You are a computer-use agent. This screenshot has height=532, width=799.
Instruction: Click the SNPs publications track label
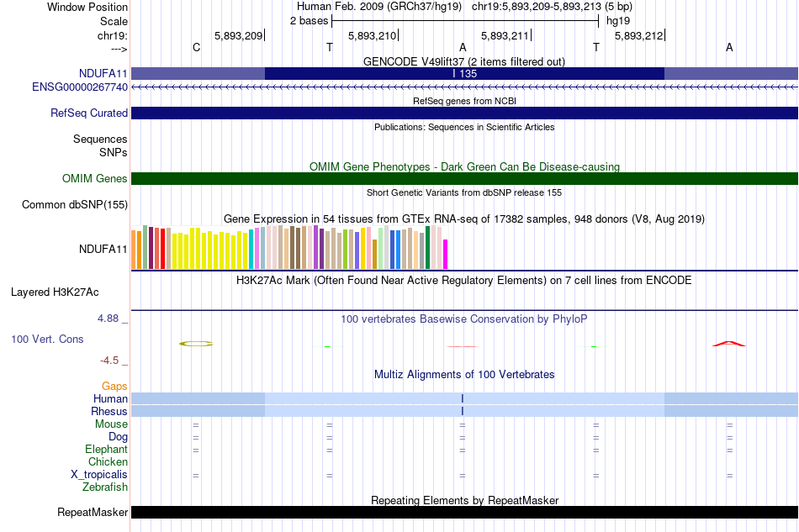[x=114, y=152]
